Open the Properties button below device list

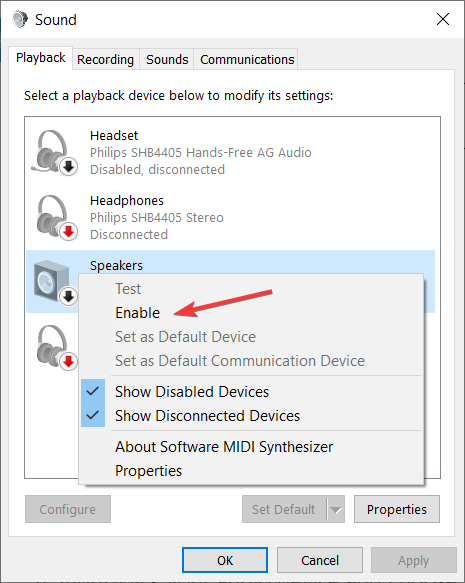[397, 509]
